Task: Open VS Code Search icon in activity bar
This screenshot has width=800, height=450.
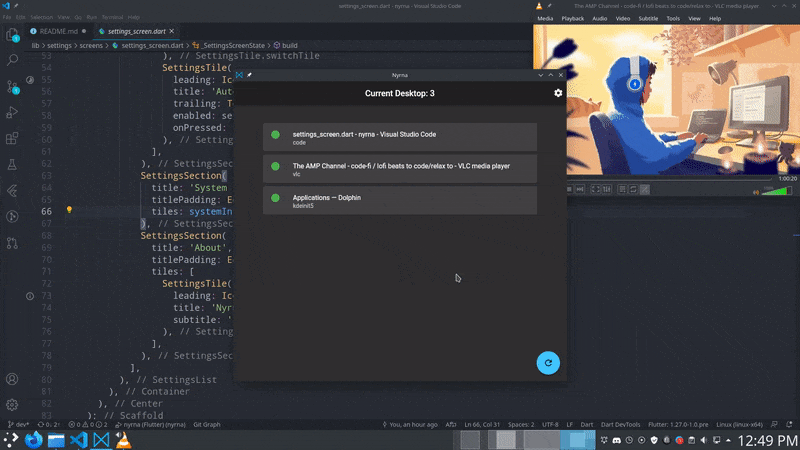Action: point(12,60)
